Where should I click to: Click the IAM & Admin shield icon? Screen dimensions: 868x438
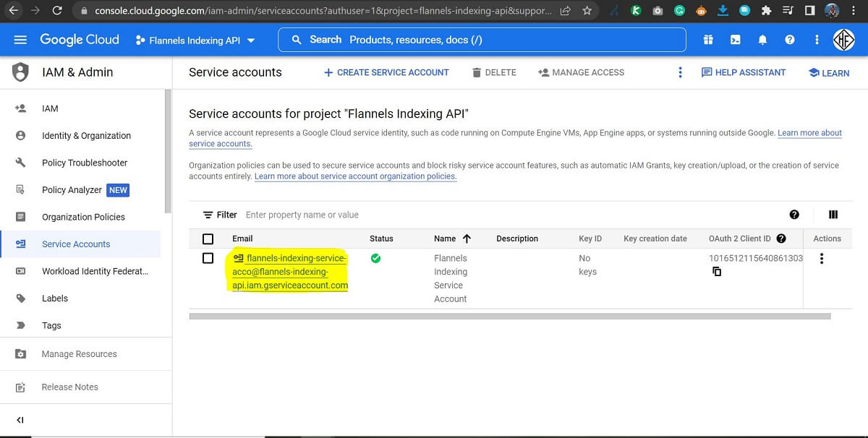click(20, 72)
